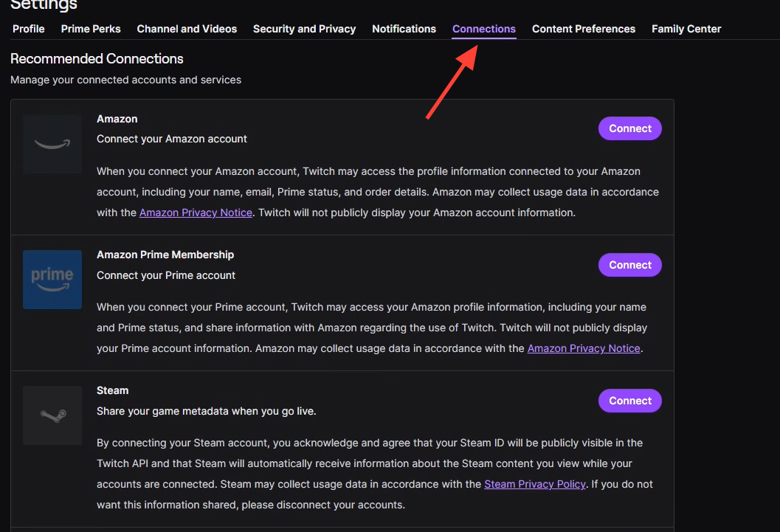Connect the Amazon Prime Membership

[x=629, y=265]
